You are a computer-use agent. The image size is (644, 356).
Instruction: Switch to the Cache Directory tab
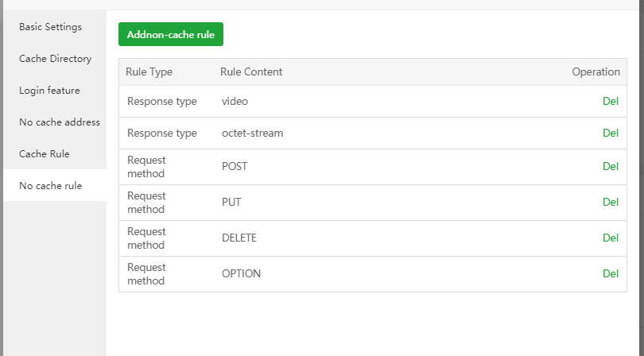[55, 59]
